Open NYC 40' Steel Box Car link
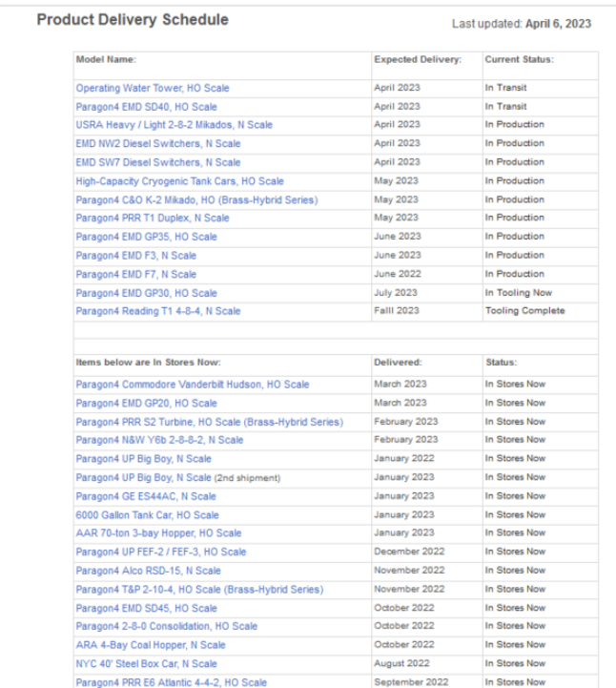 point(146,664)
